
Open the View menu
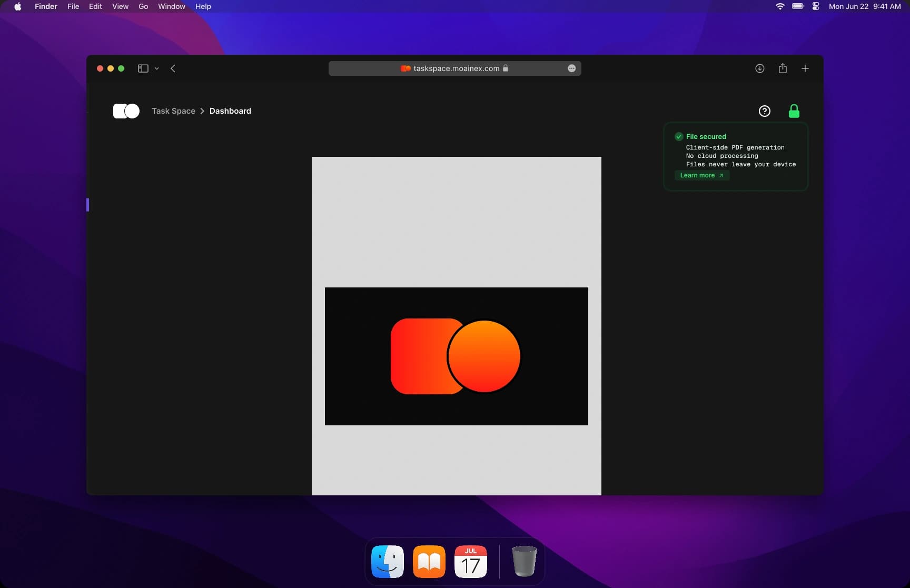(x=120, y=6)
